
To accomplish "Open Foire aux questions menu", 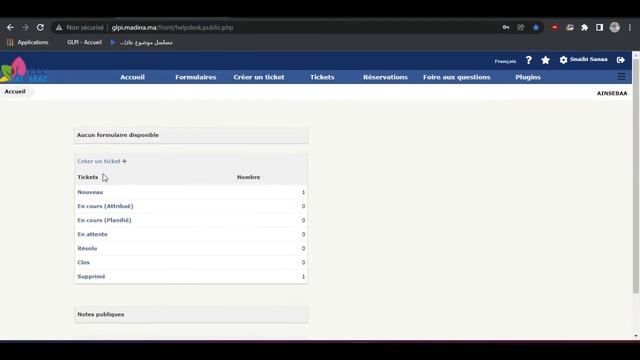I will pos(457,77).
